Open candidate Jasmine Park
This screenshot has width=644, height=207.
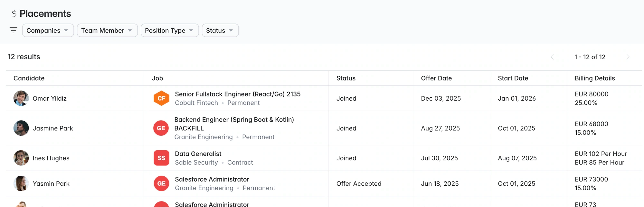point(53,128)
